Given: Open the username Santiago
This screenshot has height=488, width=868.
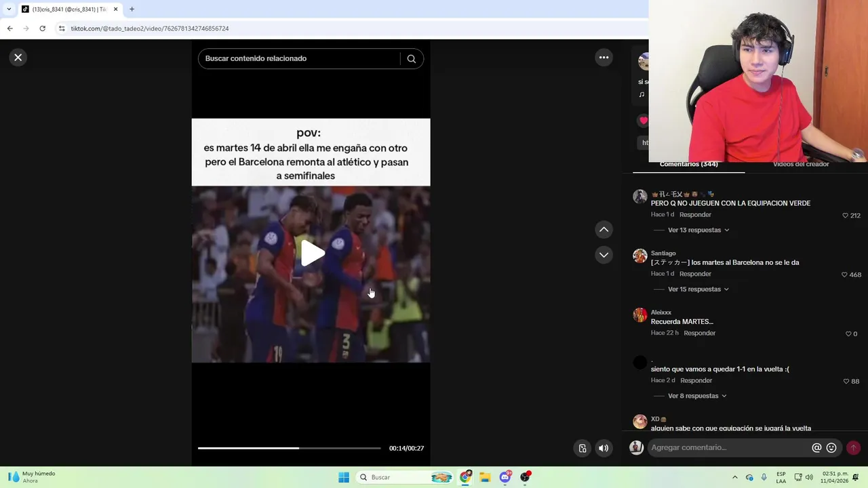Looking at the screenshot, I should tap(663, 253).
